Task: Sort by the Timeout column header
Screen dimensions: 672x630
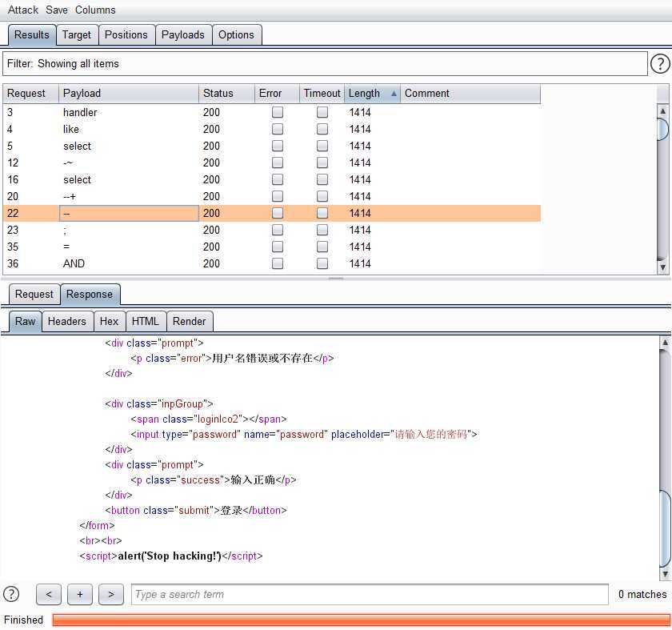Action: click(x=322, y=94)
